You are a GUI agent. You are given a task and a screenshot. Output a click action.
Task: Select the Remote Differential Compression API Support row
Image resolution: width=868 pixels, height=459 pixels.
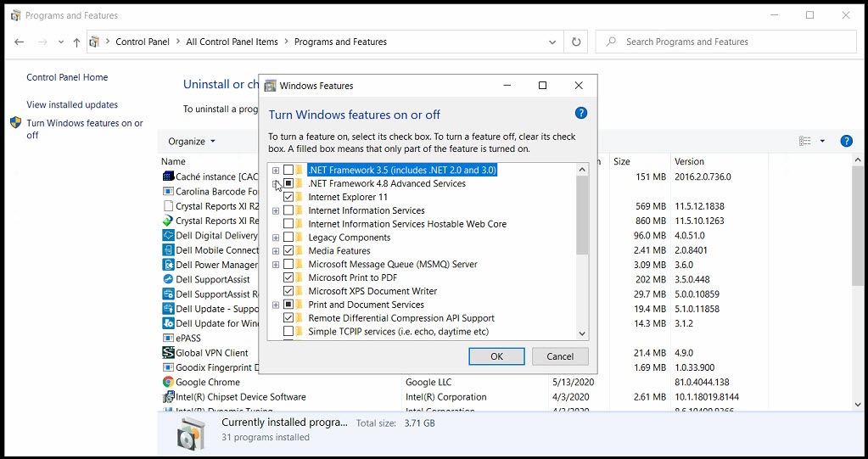401,318
